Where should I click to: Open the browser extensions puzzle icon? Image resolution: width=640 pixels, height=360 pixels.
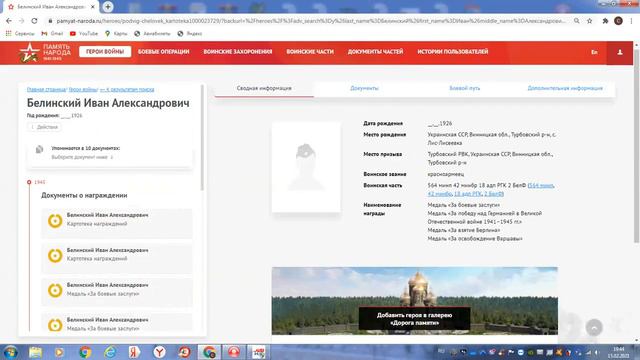tap(605, 21)
